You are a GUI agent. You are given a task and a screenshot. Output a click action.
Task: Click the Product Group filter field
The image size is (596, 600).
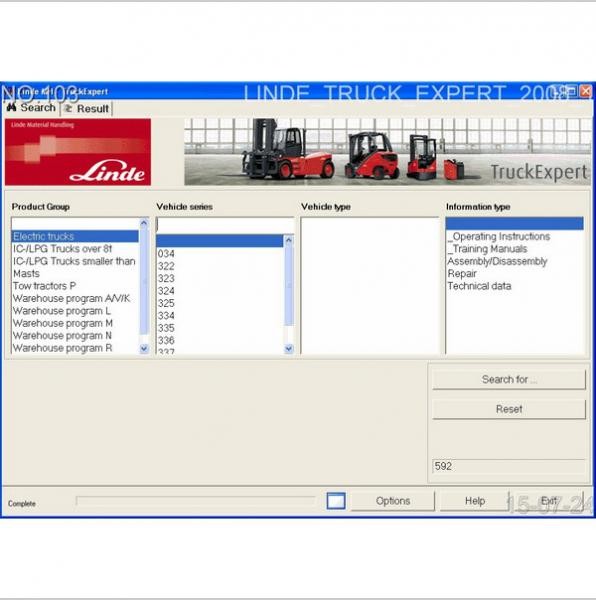(75, 223)
